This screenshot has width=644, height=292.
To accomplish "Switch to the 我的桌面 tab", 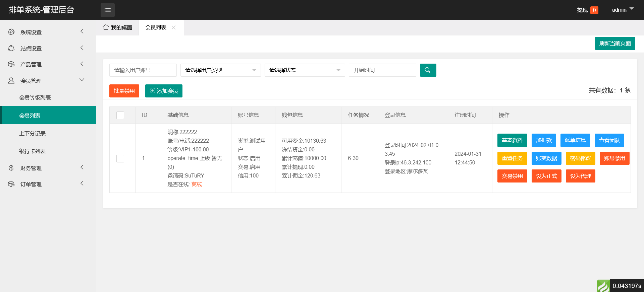I will click(x=118, y=27).
